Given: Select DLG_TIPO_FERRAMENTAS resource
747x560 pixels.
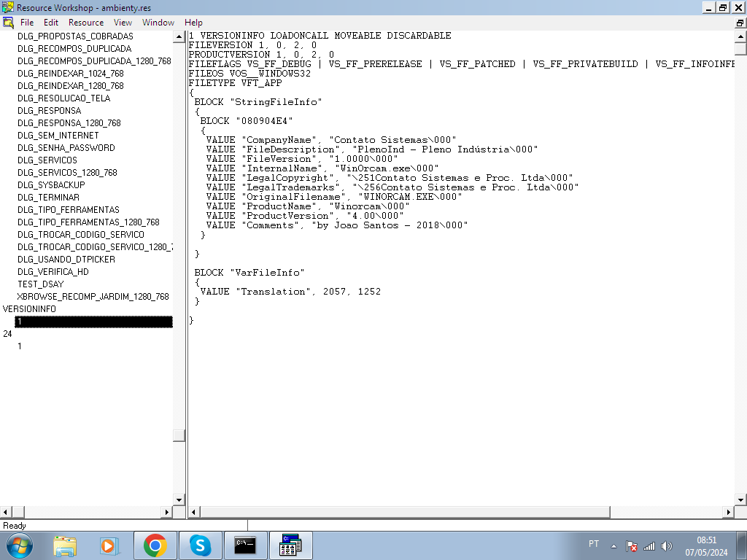Looking at the screenshot, I should (69, 209).
